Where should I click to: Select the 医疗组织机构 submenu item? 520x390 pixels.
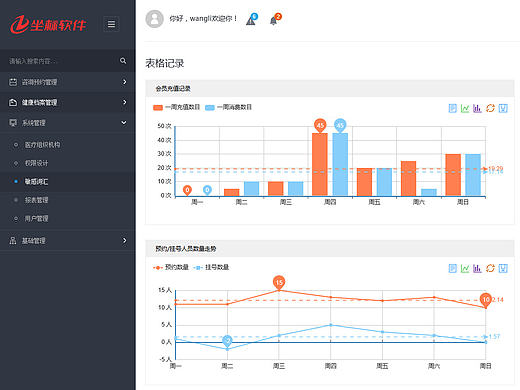[x=42, y=145]
